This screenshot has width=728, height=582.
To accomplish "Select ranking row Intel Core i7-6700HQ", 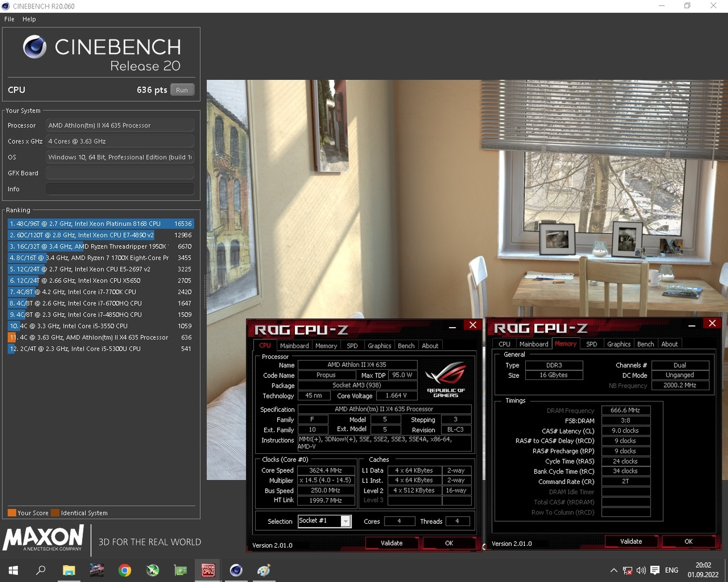I will coord(101,303).
